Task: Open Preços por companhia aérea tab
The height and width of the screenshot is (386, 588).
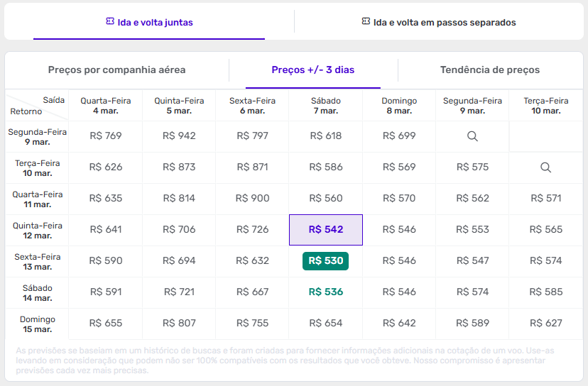Action: (x=117, y=70)
